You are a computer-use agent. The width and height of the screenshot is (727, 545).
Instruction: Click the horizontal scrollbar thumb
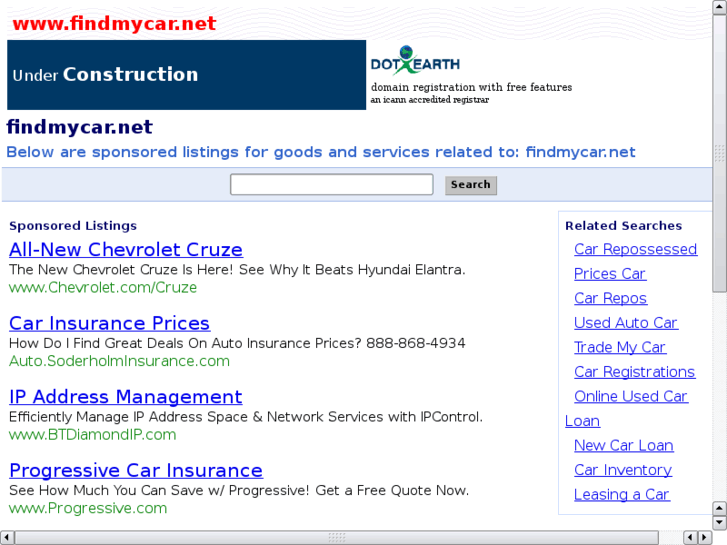337,538
